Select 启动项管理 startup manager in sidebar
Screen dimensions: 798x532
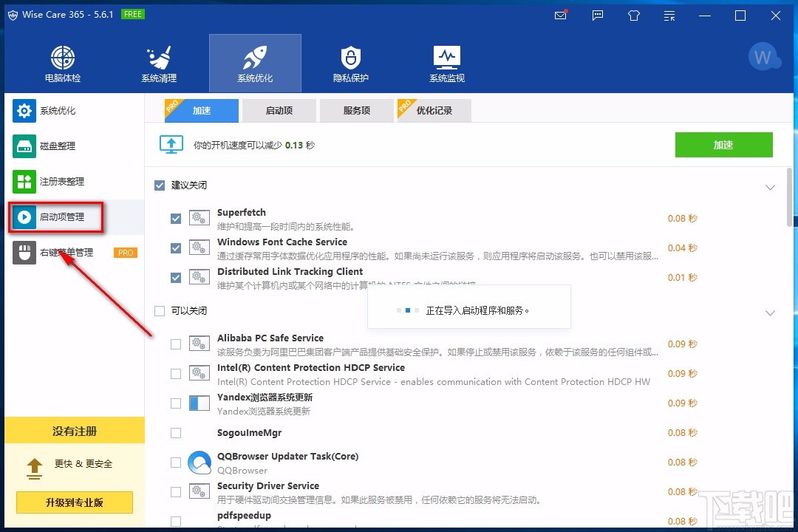75,217
